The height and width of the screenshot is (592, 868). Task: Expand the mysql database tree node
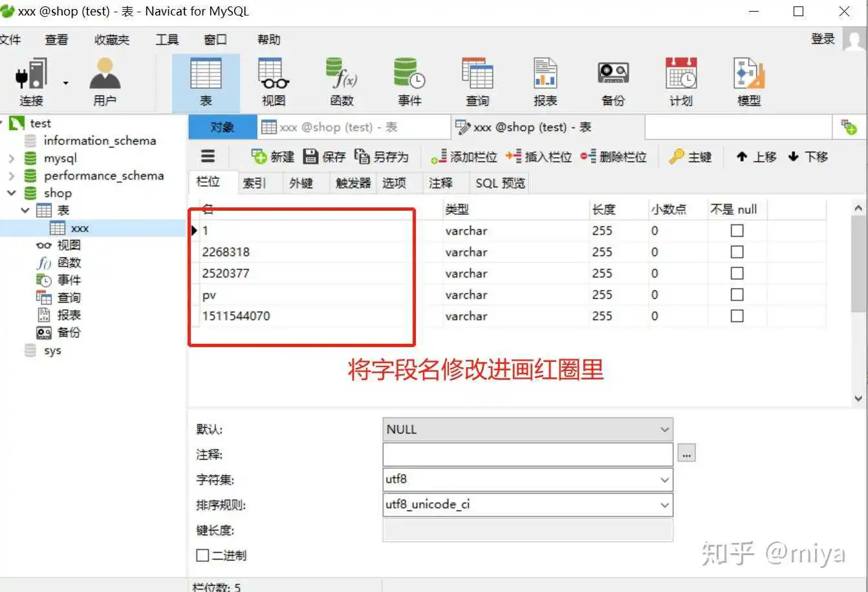click(x=12, y=158)
